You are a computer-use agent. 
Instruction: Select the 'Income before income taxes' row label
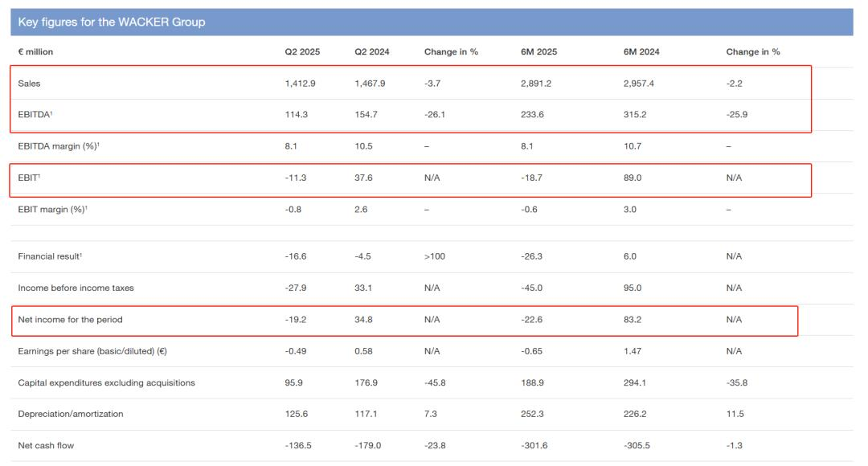click(x=76, y=288)
